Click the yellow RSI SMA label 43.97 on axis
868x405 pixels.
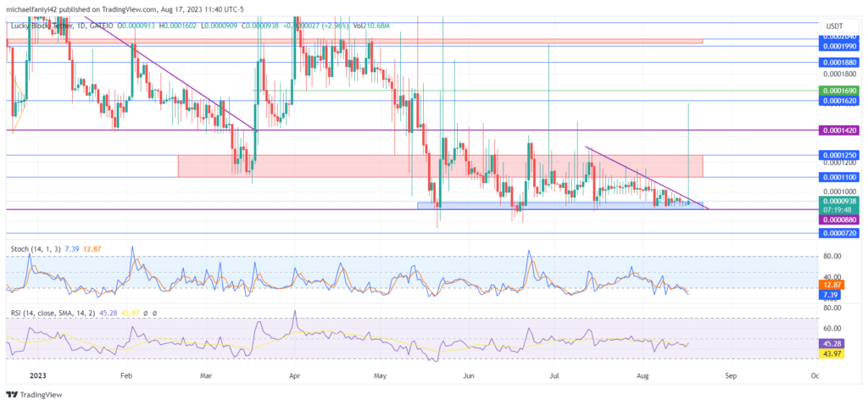pyautogui.click(x=832, y=353)
